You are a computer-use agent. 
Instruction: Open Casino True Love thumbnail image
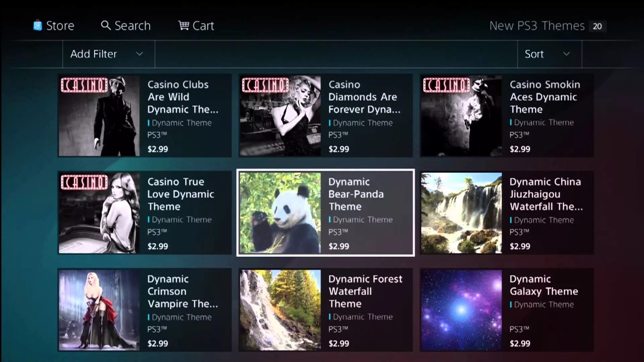(x=99, y=213)
